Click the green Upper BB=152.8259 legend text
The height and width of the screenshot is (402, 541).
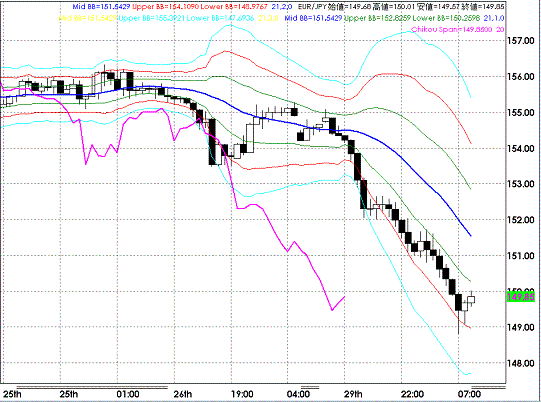click(x=377, y=18)
